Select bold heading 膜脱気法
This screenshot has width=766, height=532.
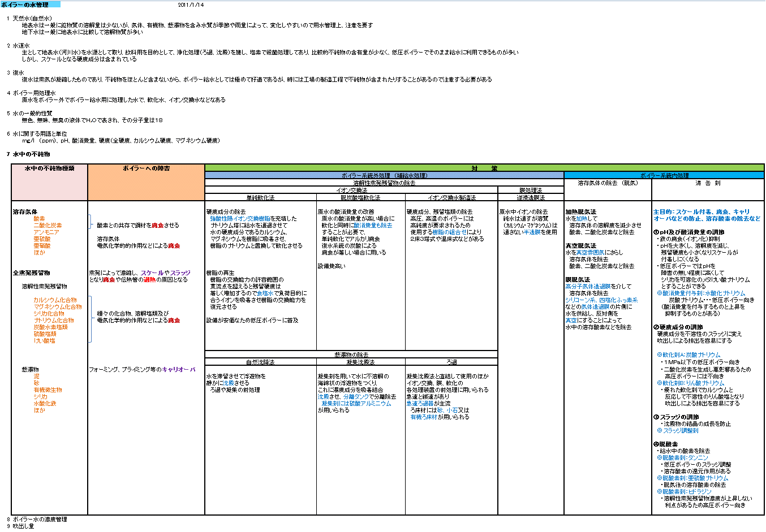[578, 280]
